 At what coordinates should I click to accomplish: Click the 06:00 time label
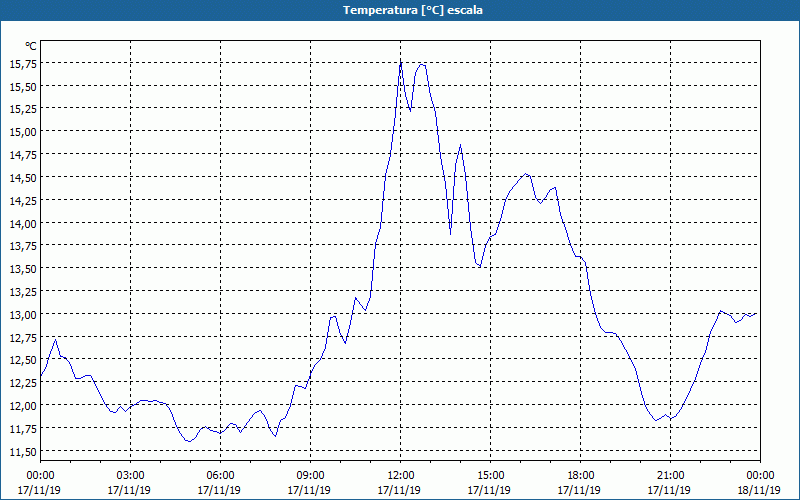(x=220, y=476)
